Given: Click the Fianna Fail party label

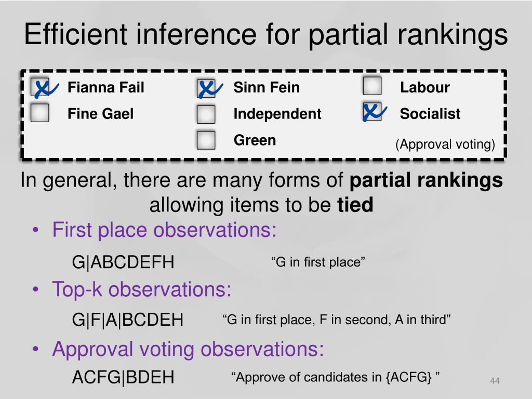Looking at the screenshot, I should click(106, 87).
